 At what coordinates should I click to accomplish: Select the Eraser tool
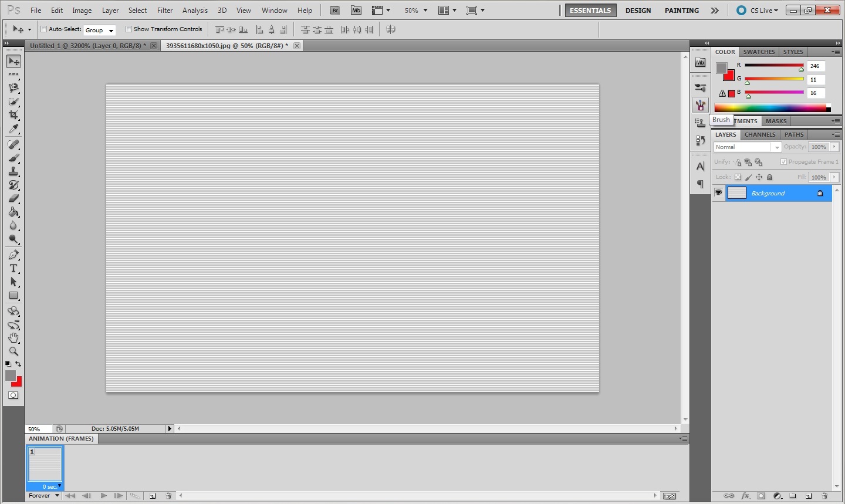click(13, 198)
